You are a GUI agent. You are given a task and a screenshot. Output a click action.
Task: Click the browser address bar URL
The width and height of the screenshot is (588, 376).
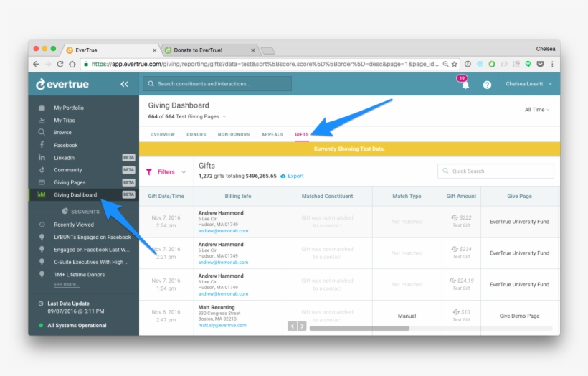[265, 64]
